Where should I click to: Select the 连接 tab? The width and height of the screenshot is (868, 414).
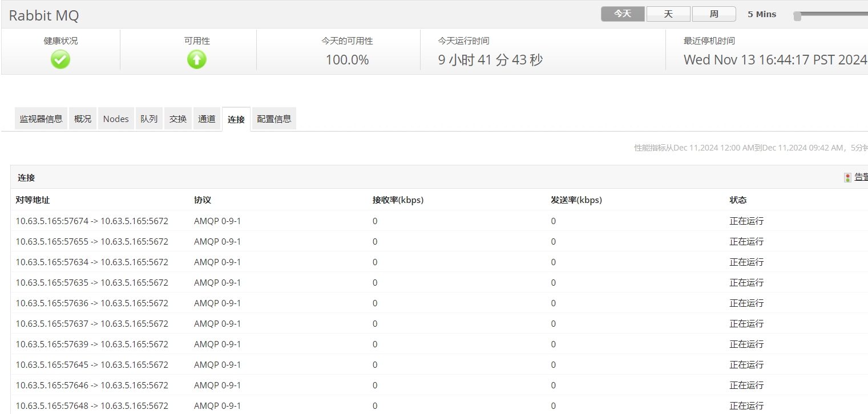[236, 119]
